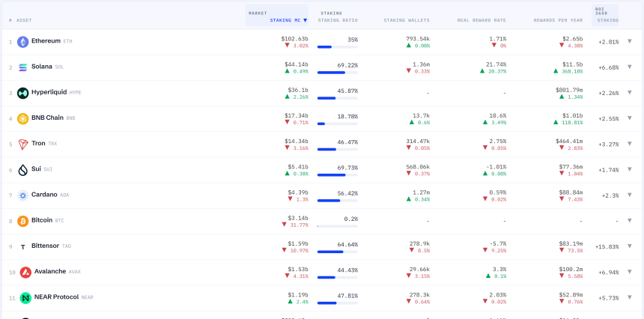Sort by Staking Wallets column header

(407, 20)
